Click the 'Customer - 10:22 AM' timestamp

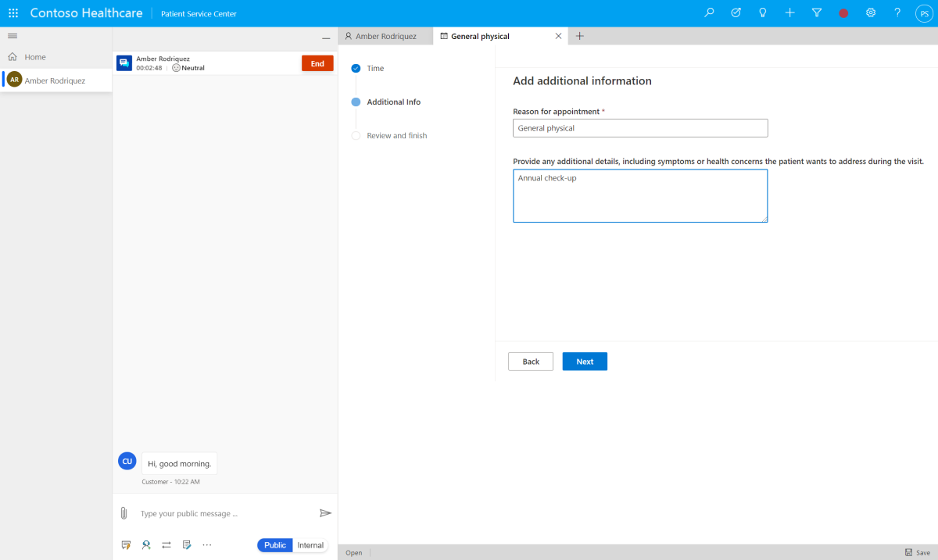(x=170, y=482)
